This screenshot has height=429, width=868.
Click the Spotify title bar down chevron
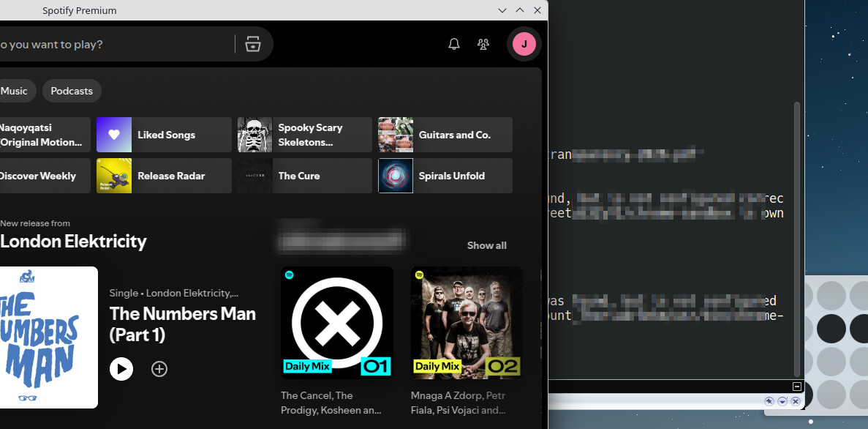502,10
